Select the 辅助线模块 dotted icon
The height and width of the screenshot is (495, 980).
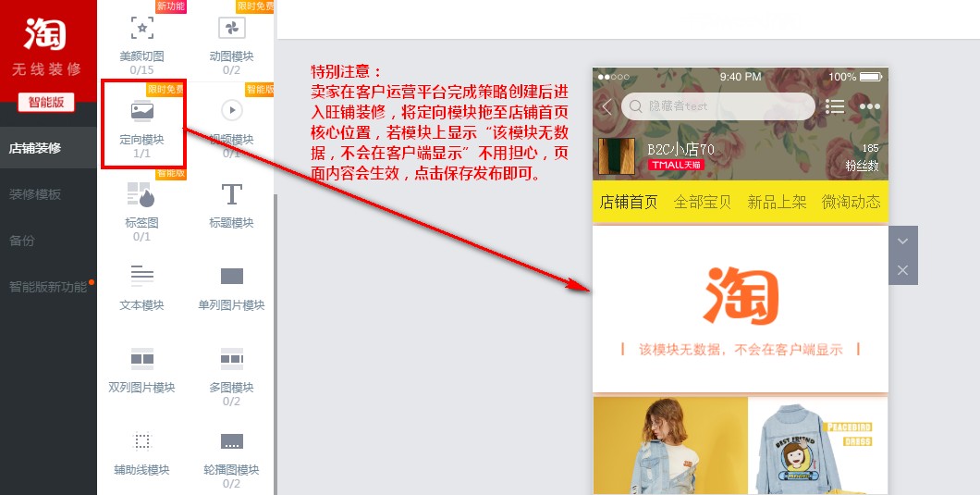(x=141, y=441)
